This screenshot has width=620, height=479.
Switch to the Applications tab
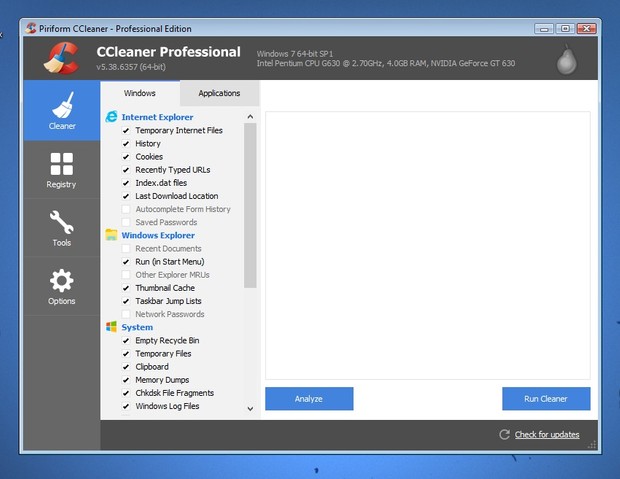[219, 93]
